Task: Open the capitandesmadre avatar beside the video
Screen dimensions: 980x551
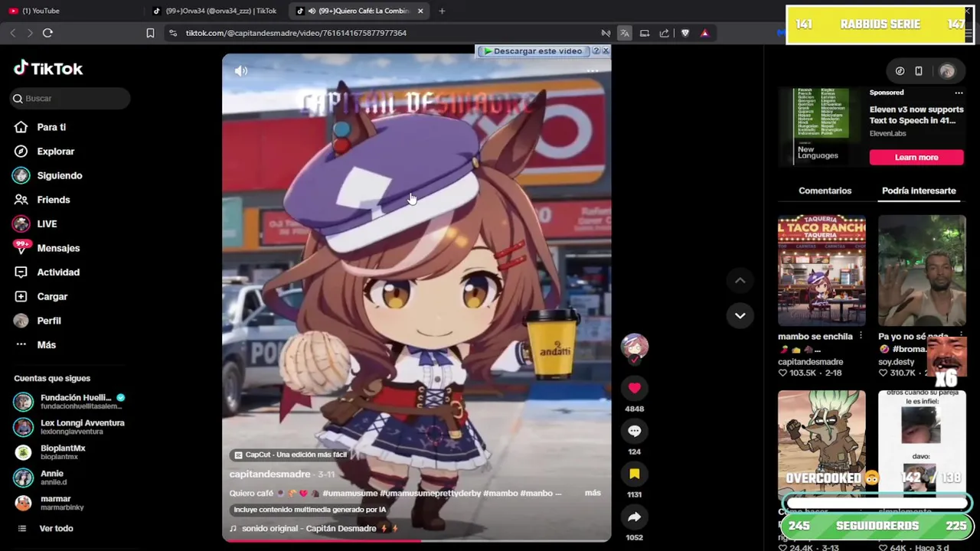Action: 634,347
